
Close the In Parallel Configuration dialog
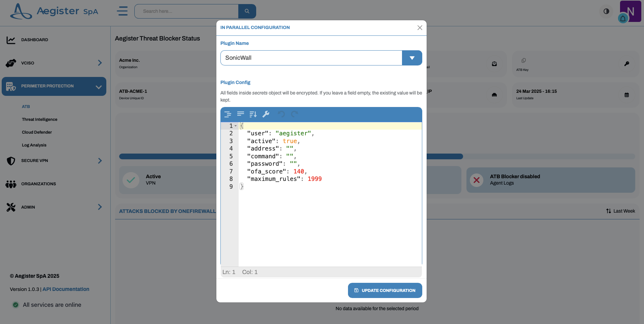pyautogui.click(x=420, y=28)
